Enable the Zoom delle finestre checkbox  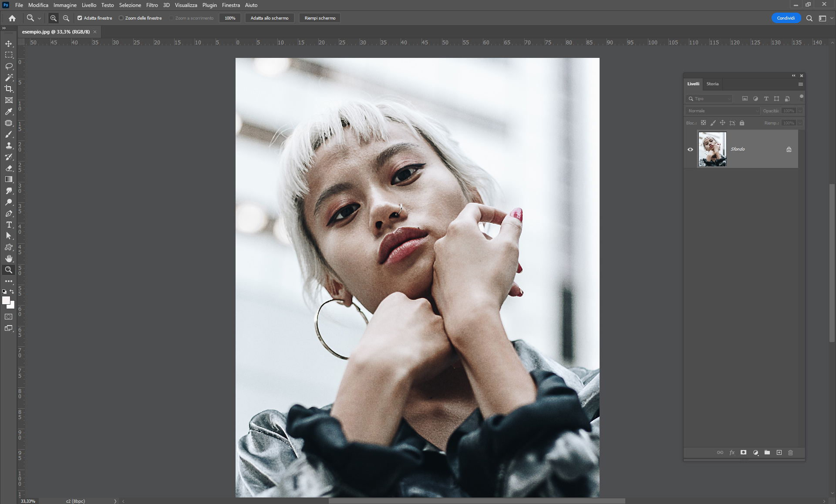121,18
